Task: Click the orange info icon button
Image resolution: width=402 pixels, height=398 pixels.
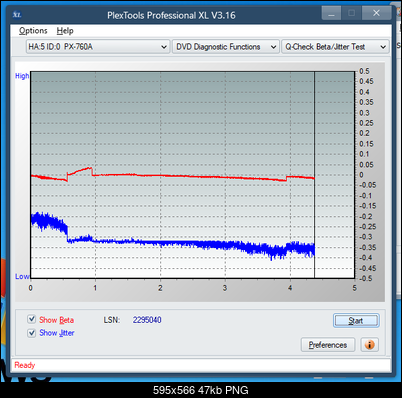Action: [369, 344]
